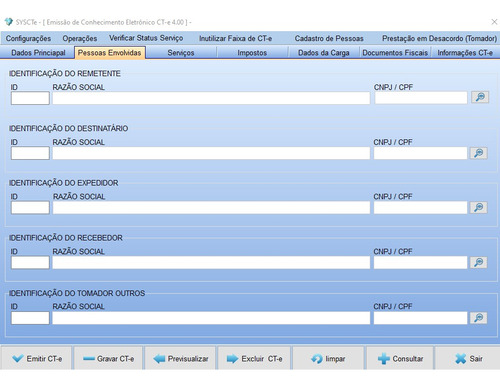Click the 'IDENTIFICAÇÃO DO RECEBEDOR' heading

coord(66,238)
